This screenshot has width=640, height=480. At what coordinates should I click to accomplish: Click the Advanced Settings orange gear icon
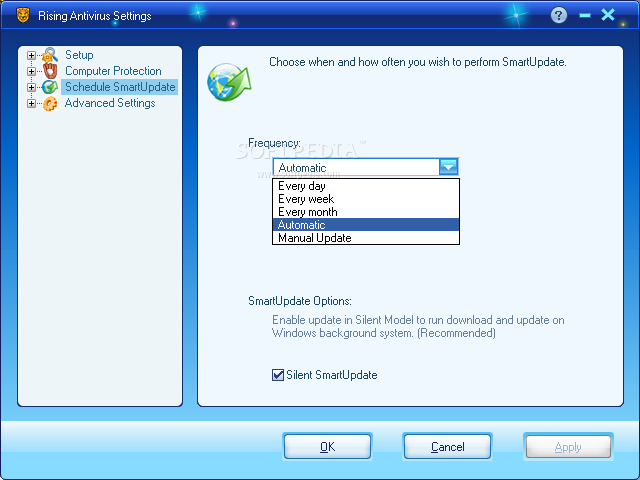(x=50, y=103)
